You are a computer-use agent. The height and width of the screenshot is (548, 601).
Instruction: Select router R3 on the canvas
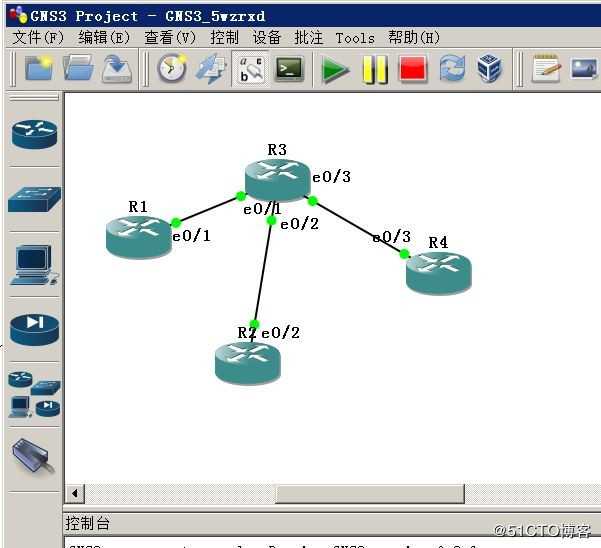pos(277,179)
